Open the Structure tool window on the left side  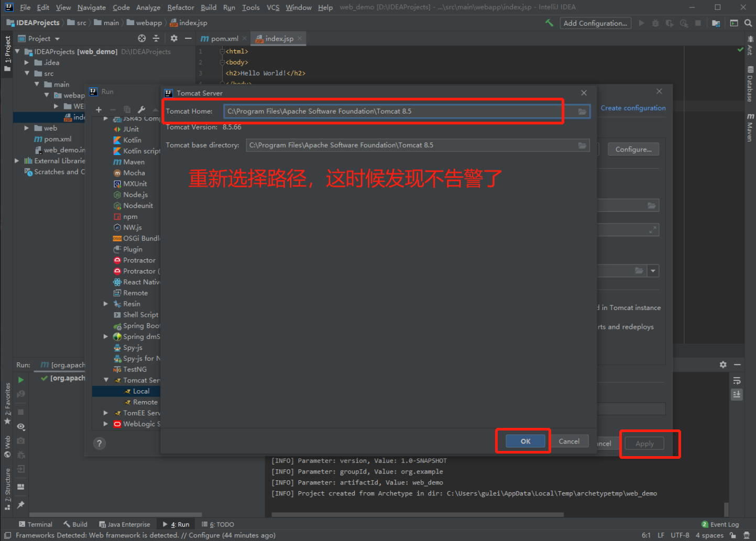click(7, 489)
